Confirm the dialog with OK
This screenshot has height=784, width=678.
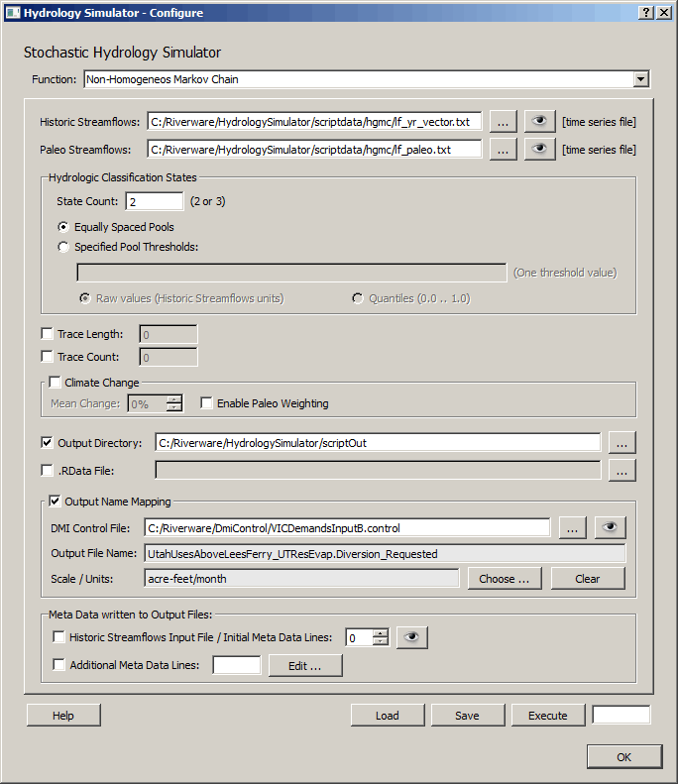point(624,756)
